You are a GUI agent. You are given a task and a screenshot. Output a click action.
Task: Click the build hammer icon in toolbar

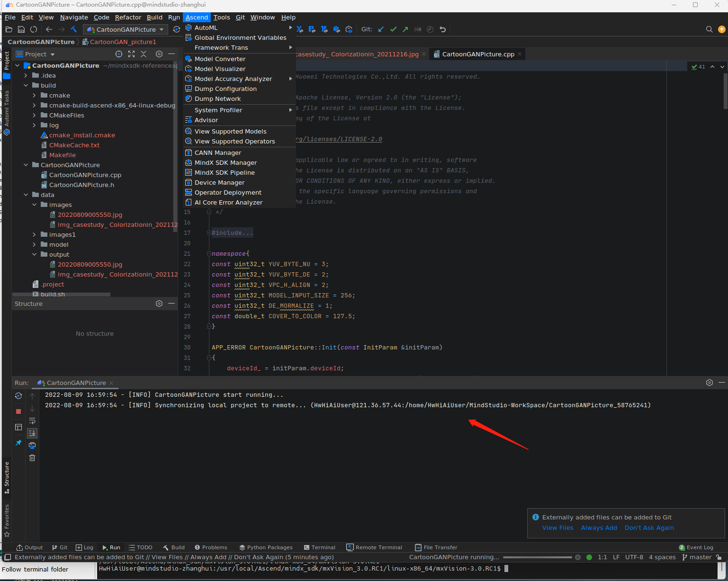click(x=74, y=29)
